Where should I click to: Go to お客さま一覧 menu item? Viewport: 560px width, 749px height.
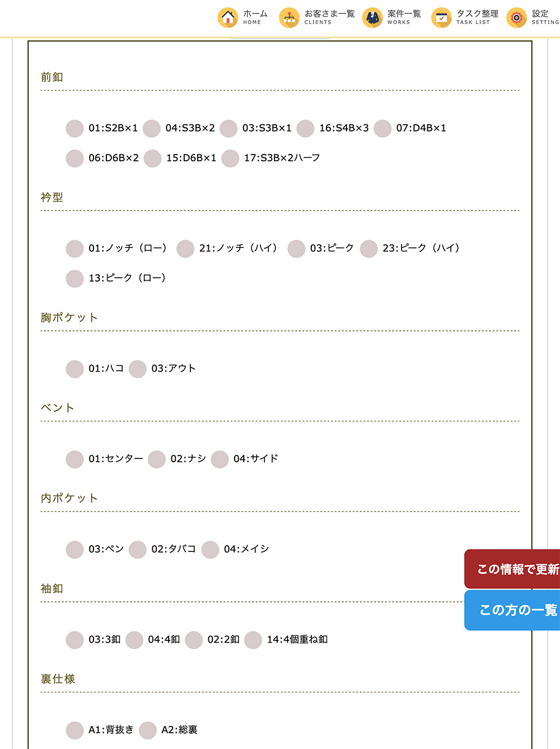click(x=329, y=17)
